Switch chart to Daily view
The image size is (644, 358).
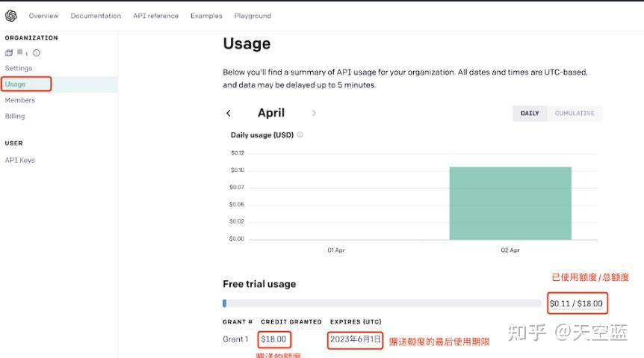(x=530, y=114)
